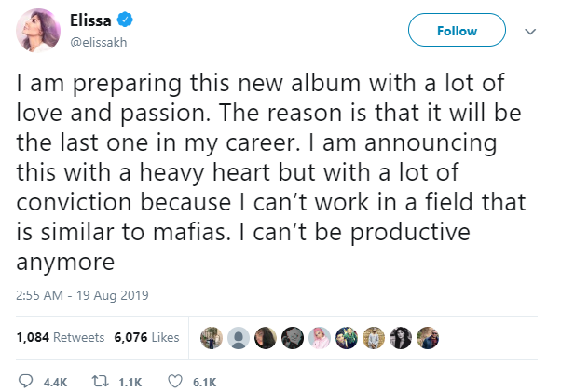Screen dimensions: 561x392
Task: Click the reply speech bubble icon
Action: pyautogui.click(x=25, y=381)
